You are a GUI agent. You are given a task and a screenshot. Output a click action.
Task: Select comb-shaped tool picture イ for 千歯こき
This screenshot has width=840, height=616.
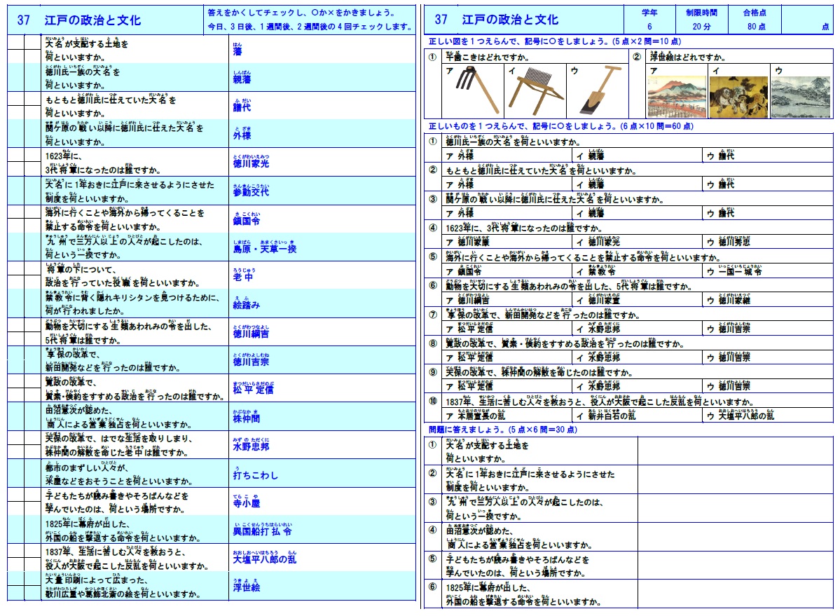[536, 90]
